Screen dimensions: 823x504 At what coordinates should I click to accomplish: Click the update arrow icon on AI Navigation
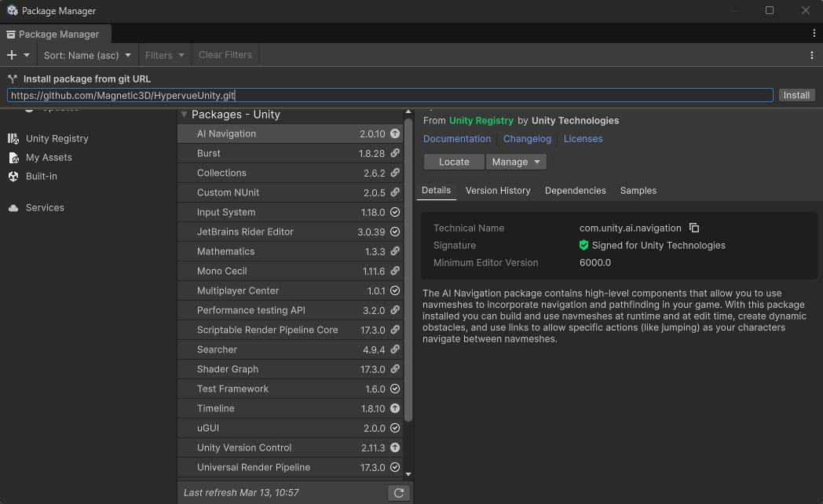point(395,133)
